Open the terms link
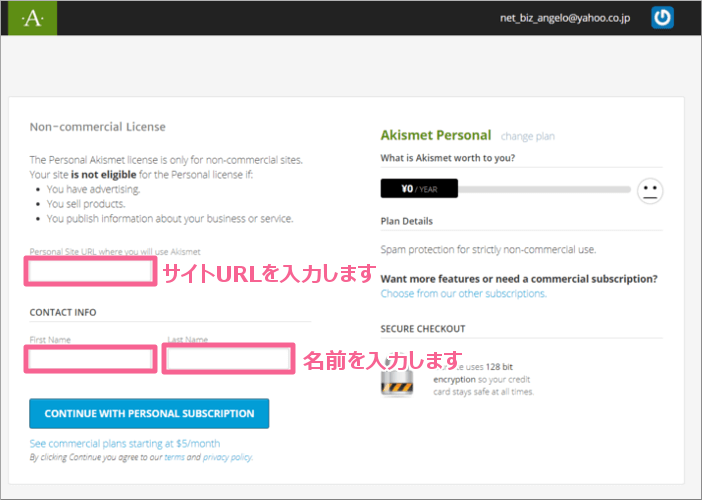Viewport: 702px width, 500px height. pyautogui.click(x=174, y=457)
